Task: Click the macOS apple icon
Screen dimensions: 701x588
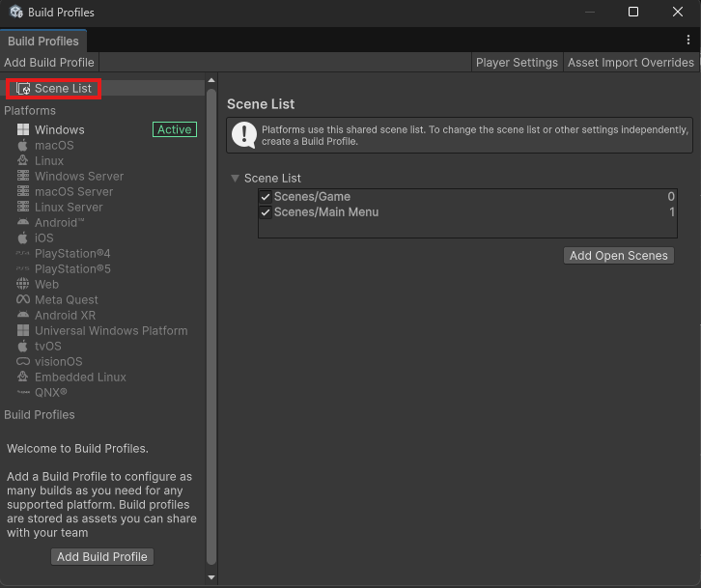Action: [23, 146]
